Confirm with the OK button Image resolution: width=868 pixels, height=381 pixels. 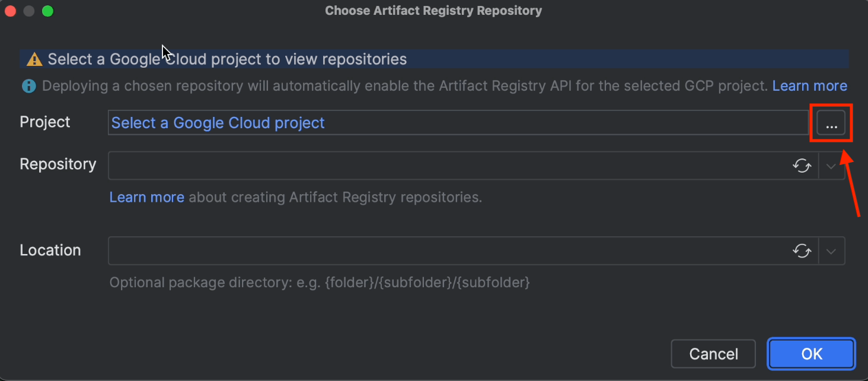(x=811, y=354)
